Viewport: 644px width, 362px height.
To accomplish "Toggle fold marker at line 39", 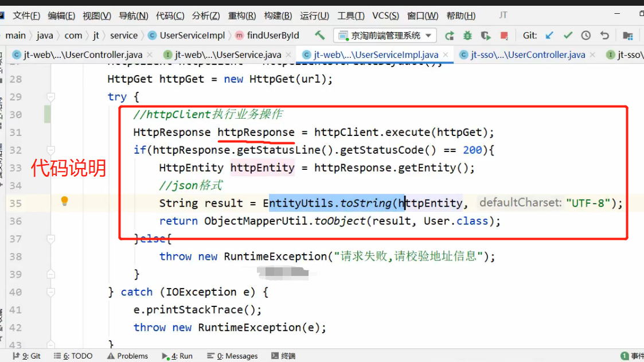I will [x=51, y=274].
